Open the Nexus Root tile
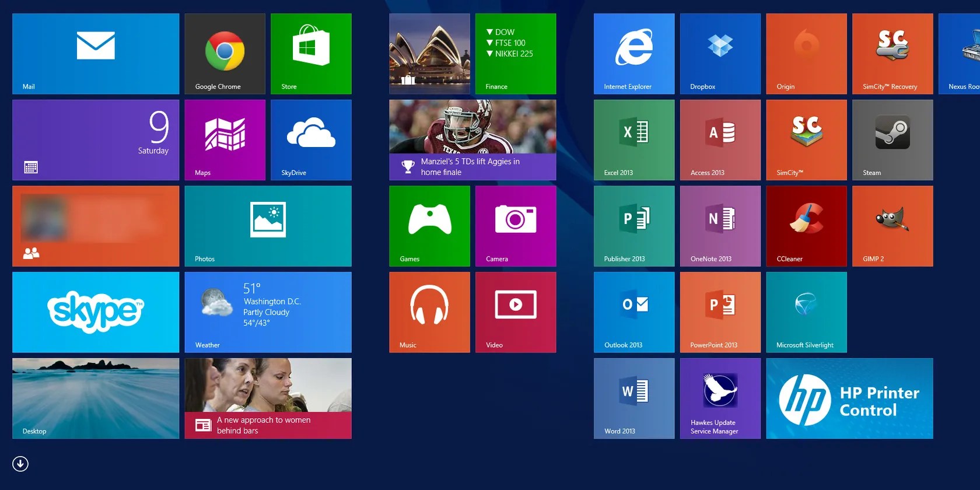The width and height of the screenshot is (980, 490). coord(960,54)
